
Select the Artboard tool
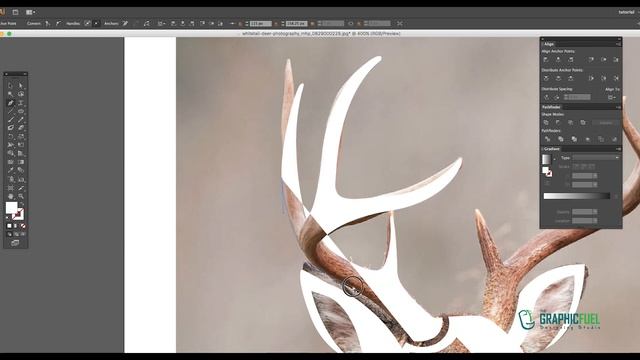tap(11, 188)
